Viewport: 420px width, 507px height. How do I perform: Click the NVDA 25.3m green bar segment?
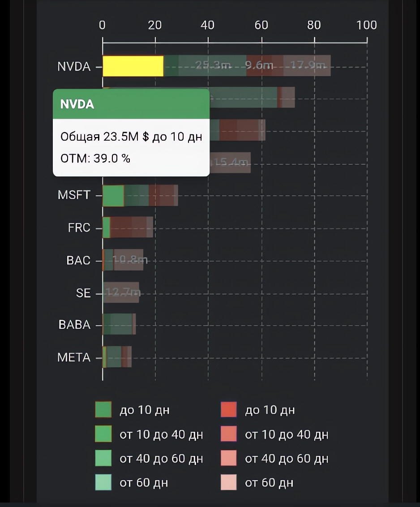pyautogui.click(x=212, y=66)
